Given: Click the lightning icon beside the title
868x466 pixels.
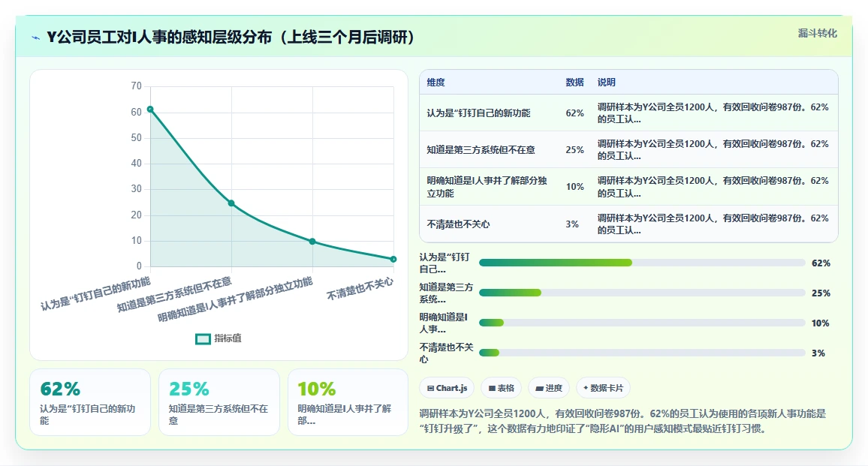Looking at the screenshot, I should pyautogui.click(x=36, y=38).
